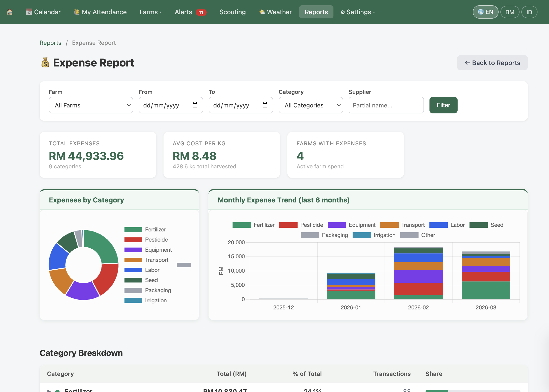
Task: Click the Category column header
Action: (x=60, y=374)
